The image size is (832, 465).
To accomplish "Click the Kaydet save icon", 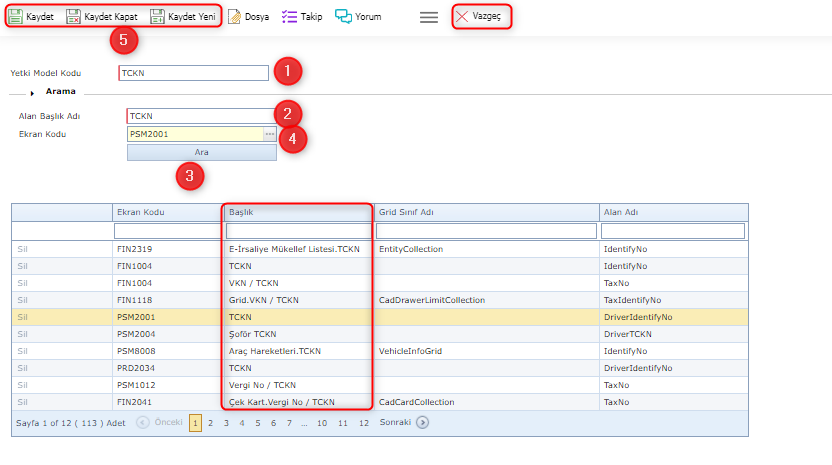I will (x=15, y=17).
